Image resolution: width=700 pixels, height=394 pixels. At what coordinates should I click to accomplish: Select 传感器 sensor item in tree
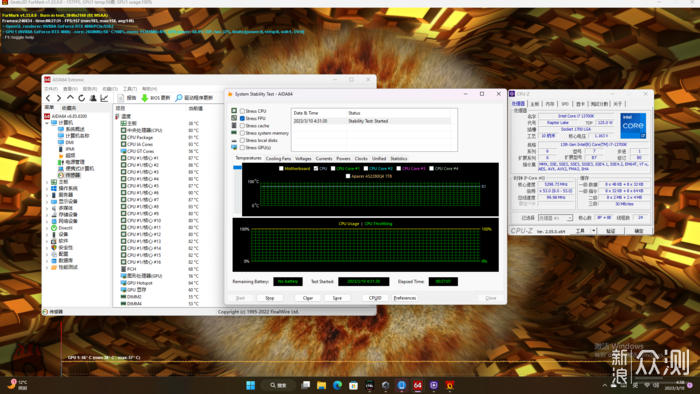coord(69,175)
